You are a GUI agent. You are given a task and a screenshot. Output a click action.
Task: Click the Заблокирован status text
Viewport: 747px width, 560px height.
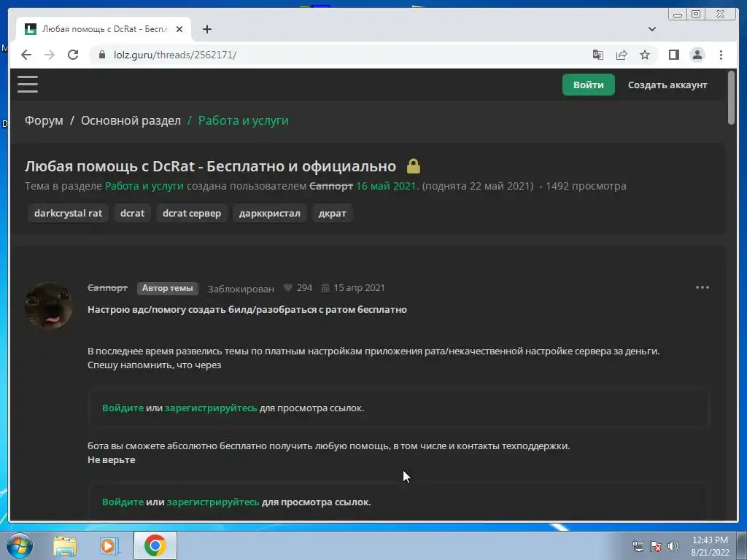241,289
